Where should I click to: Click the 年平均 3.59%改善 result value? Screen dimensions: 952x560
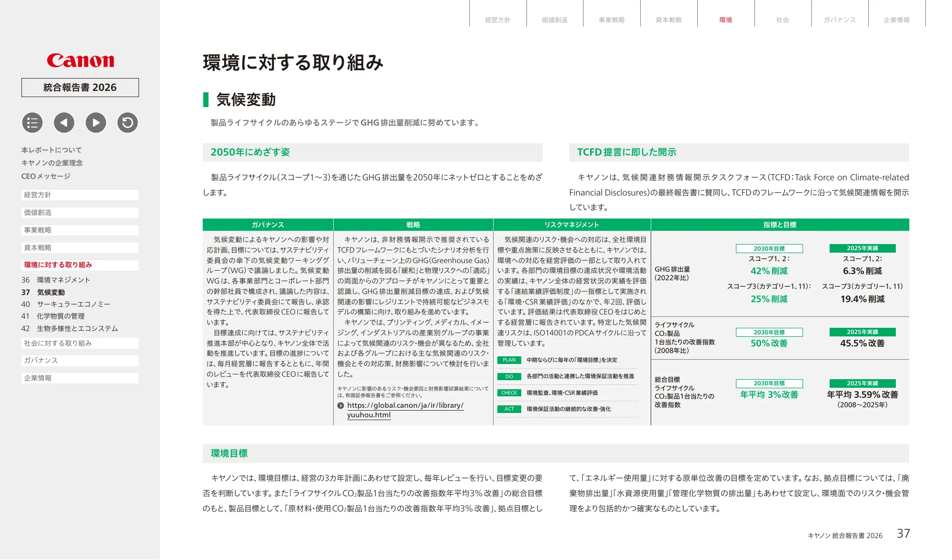pyautogui.click(x=863, y=395)
